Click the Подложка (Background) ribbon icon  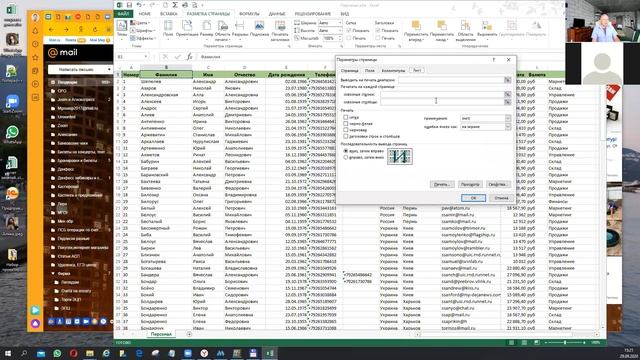(259, 29)
